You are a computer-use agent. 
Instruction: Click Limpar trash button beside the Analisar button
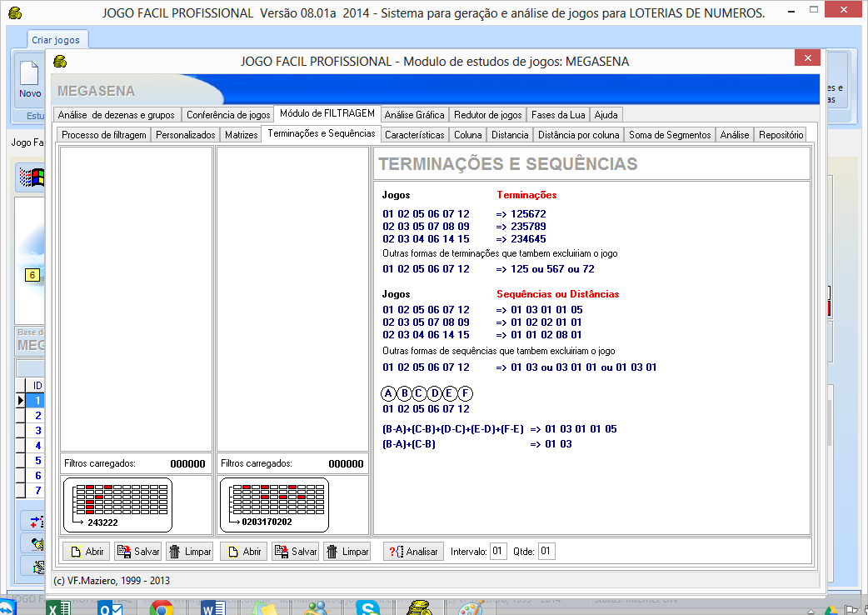(x=347, y=552)
